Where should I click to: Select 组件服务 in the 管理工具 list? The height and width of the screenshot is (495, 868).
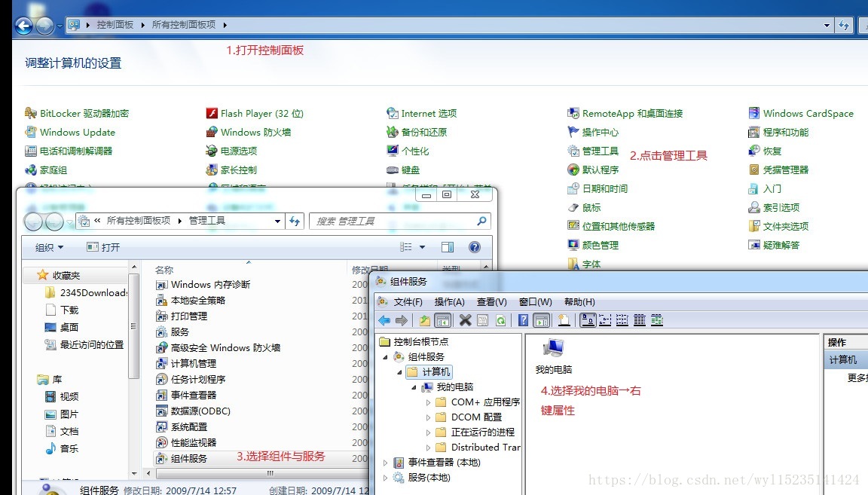pyautogui.click(x=189, y=458)
